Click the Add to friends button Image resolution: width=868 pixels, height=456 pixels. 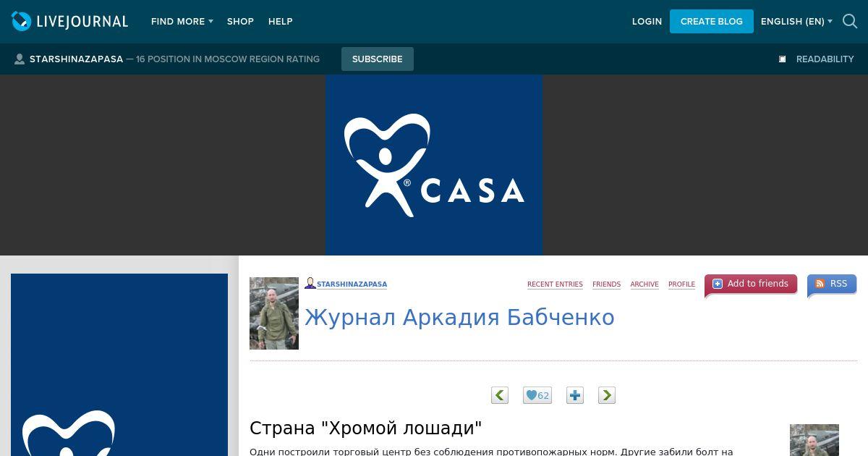[751, 284]
